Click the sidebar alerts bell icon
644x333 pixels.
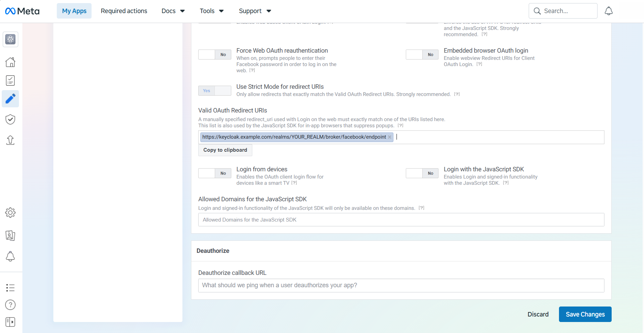tap(10, 256)
